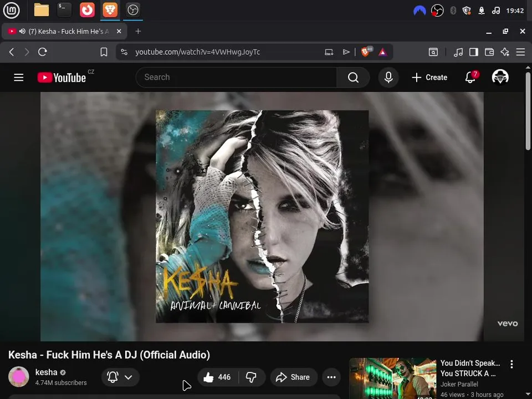The height and width of the screenshot is (399, 532).
Task: Open the kesha channel name link
Action: [46, 372]
